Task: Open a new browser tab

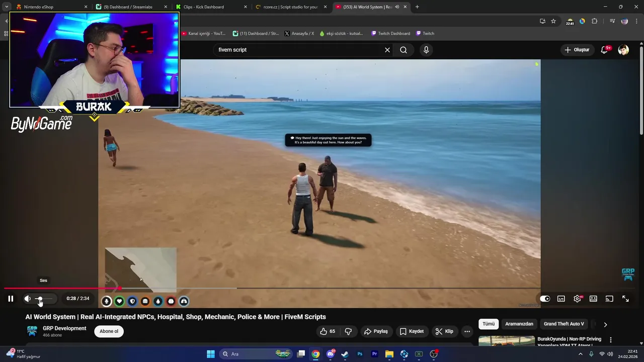Action: [417, 7]
